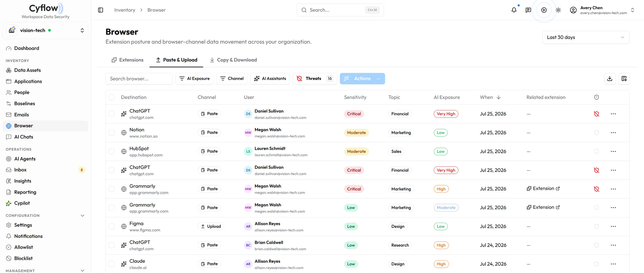This screenshot has width=644, height=273.
Task: Expand the Management section
Action: click(82, 271)
